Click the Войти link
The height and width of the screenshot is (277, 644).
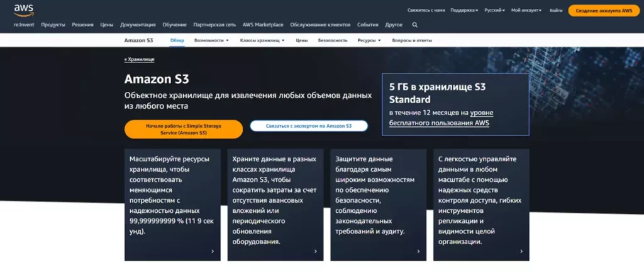point(556,10)
